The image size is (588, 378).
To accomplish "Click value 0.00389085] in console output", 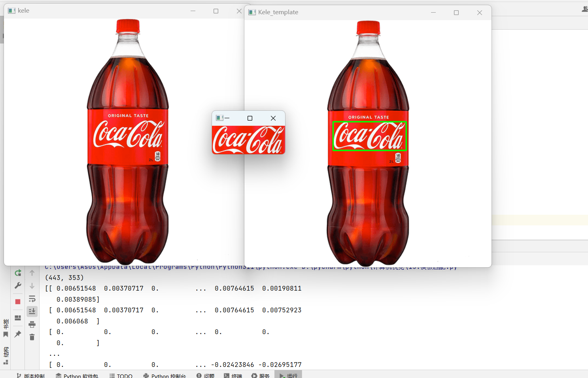I will point(78,299).
